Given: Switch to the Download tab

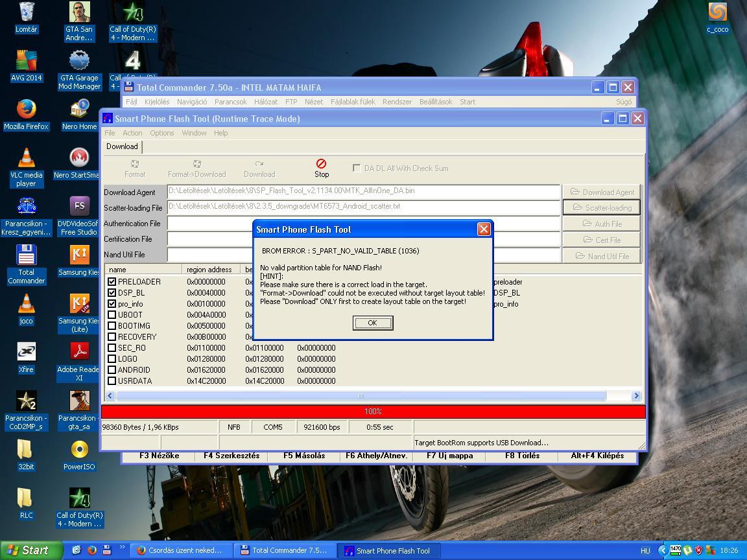Looking at the screenshot, I should pos(122,146).
